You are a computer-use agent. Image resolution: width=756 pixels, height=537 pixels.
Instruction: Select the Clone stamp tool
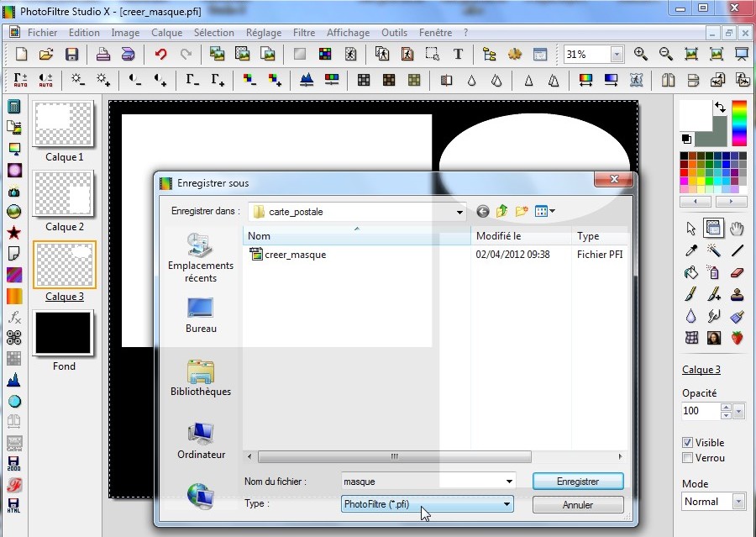coord(737,294)
